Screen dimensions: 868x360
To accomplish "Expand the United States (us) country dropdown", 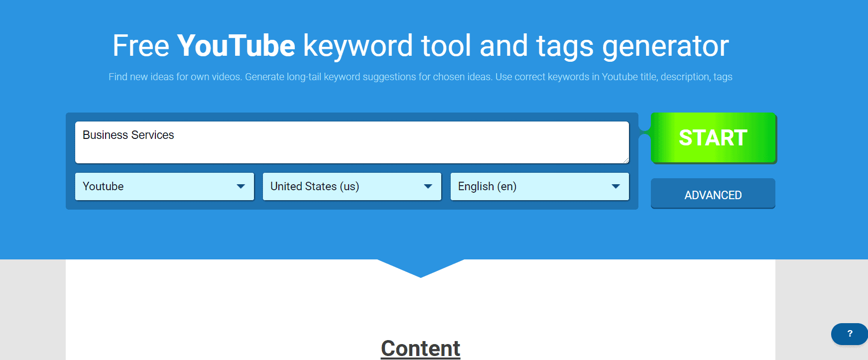I will (x=352, y=186).
